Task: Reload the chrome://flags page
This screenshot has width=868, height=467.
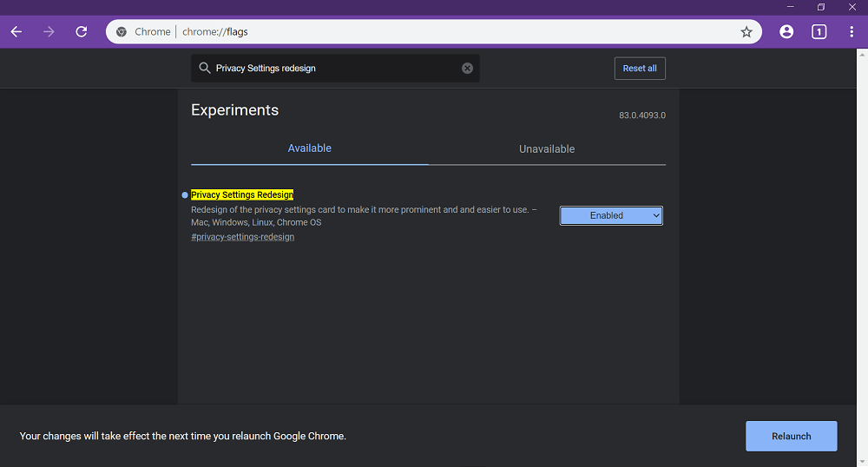Action: point(82,31)
